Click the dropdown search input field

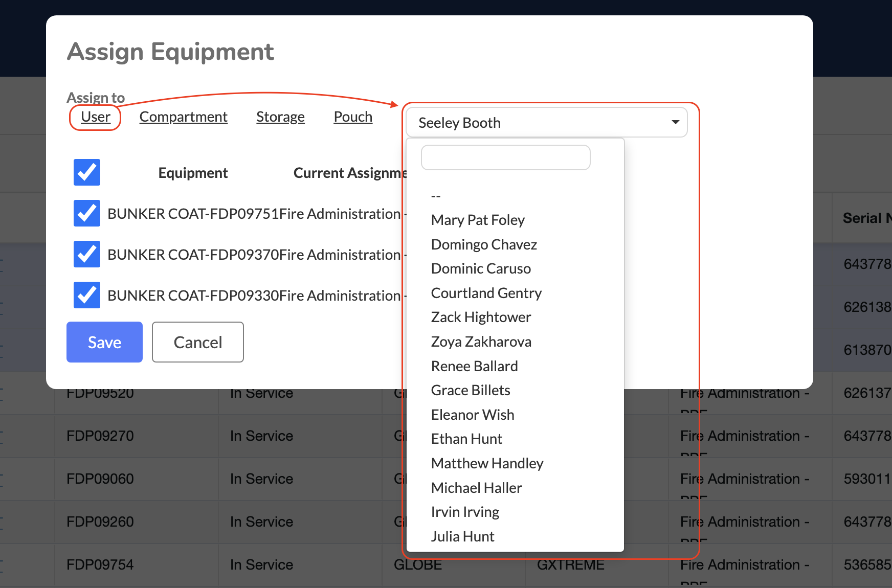click(x=505, y=157)
